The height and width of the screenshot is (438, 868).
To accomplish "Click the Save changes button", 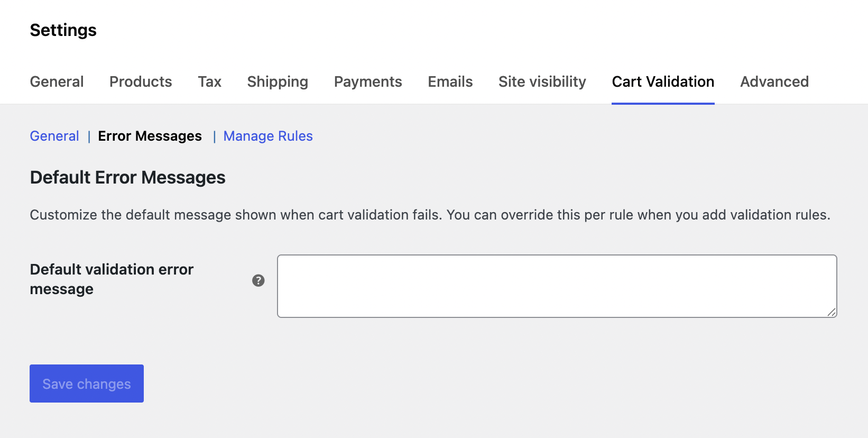I will coord(87,384).
